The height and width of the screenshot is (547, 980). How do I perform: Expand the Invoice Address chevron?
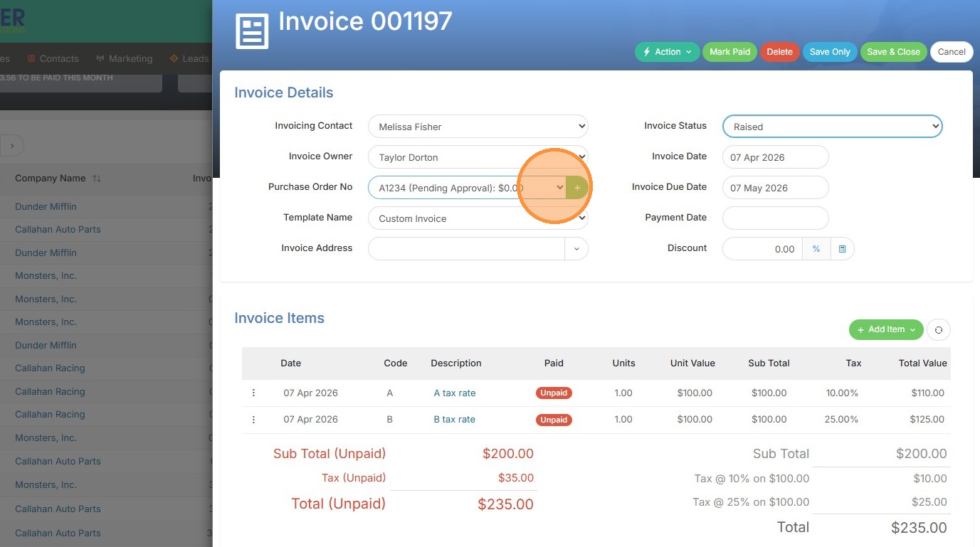point(576,249)
